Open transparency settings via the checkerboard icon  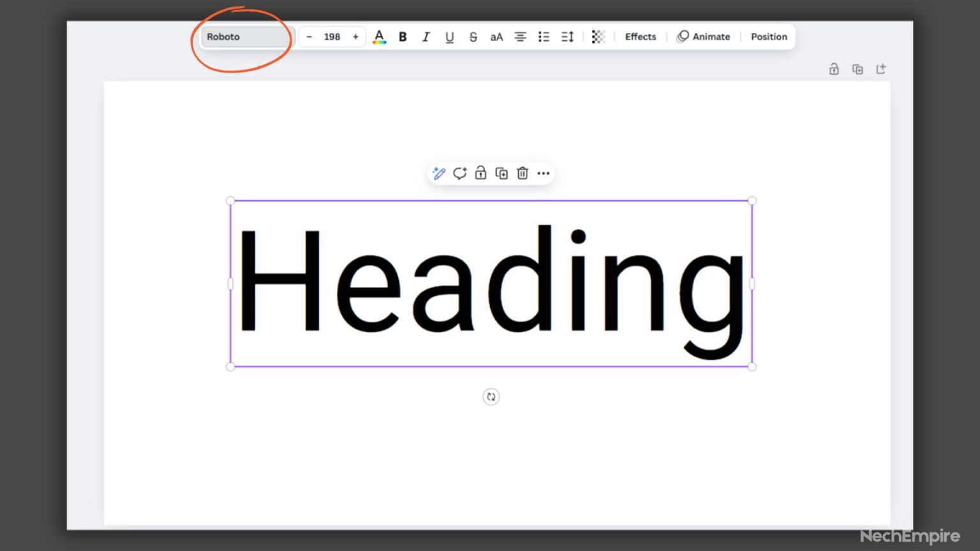(598, 37)
